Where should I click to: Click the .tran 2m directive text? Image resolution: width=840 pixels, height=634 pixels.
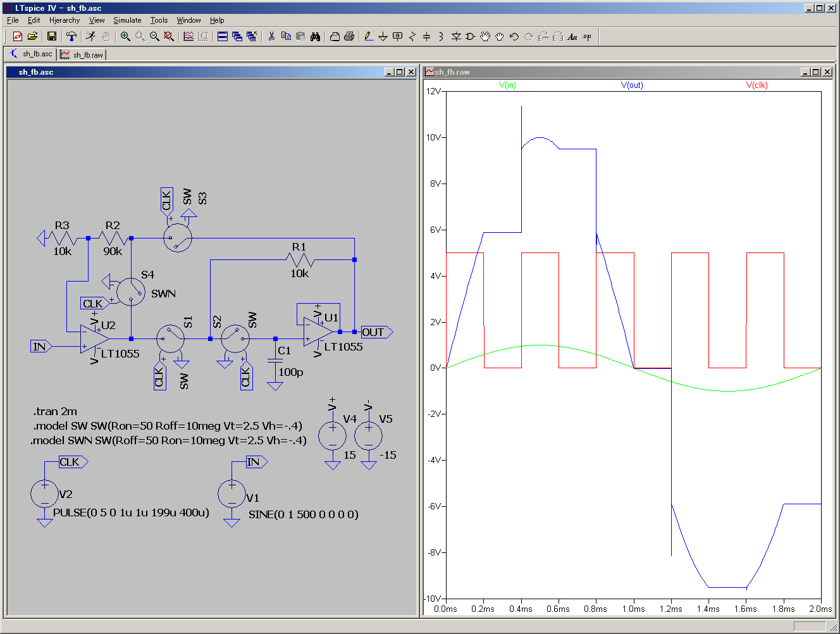click(x=56, y=411)
